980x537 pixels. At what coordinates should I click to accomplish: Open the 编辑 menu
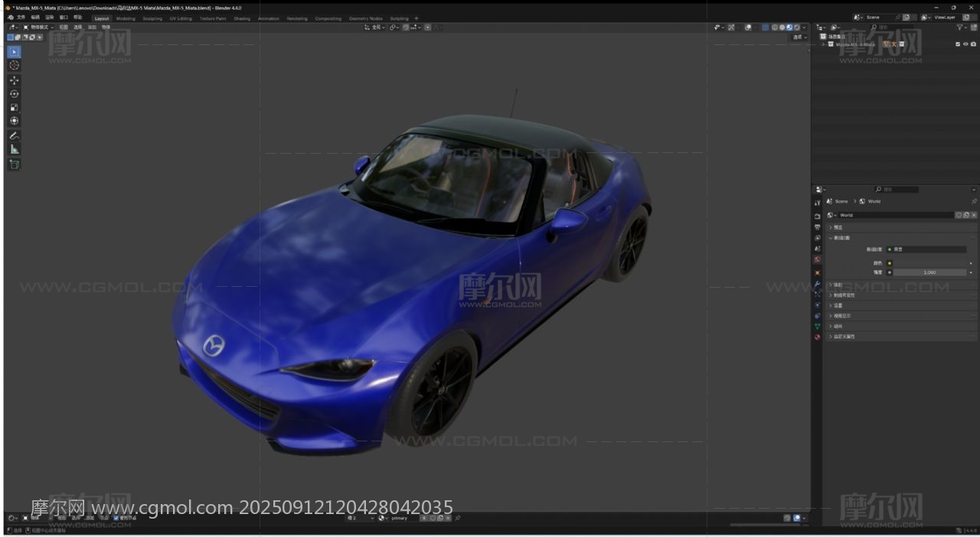pyautogui.click(x=35, y=18)
